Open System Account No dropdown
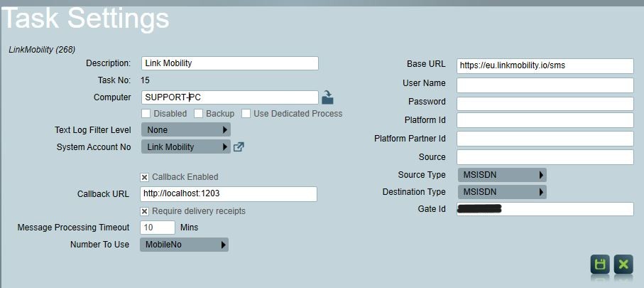Viewport: 644px width, 288px height. pos(186,147)
